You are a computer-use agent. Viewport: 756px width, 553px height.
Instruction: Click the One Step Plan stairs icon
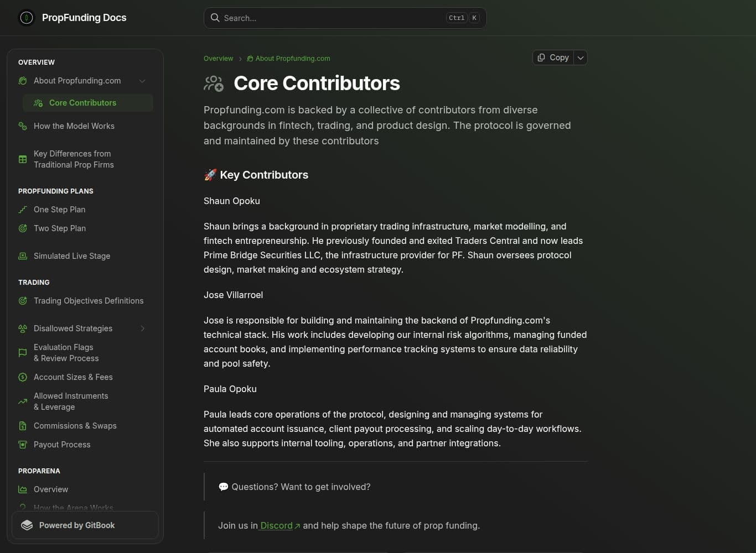pyautogui.click(x=23, y=210)
